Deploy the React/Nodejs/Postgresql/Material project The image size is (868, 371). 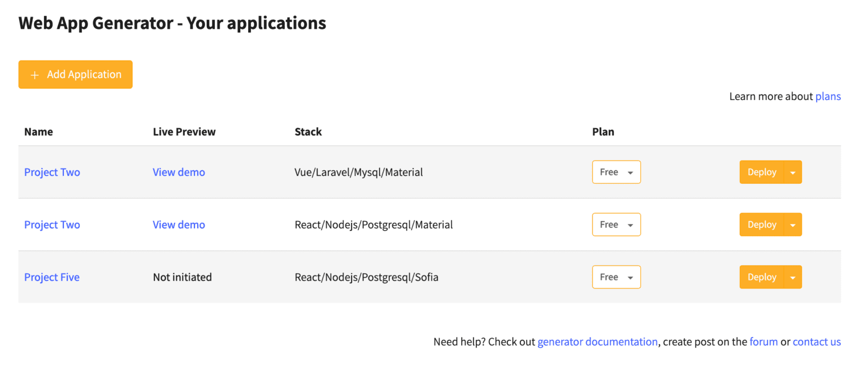[761, 225]
